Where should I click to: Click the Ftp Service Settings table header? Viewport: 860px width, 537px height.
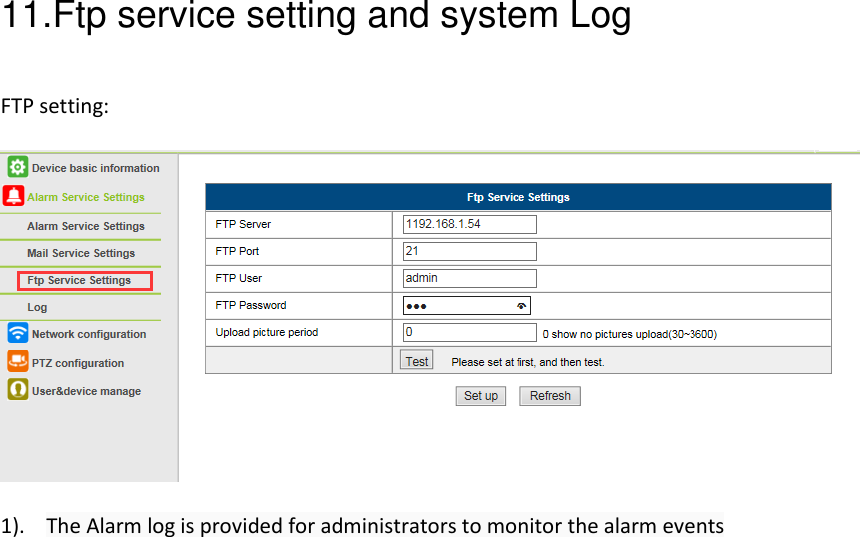pos(518,197)
